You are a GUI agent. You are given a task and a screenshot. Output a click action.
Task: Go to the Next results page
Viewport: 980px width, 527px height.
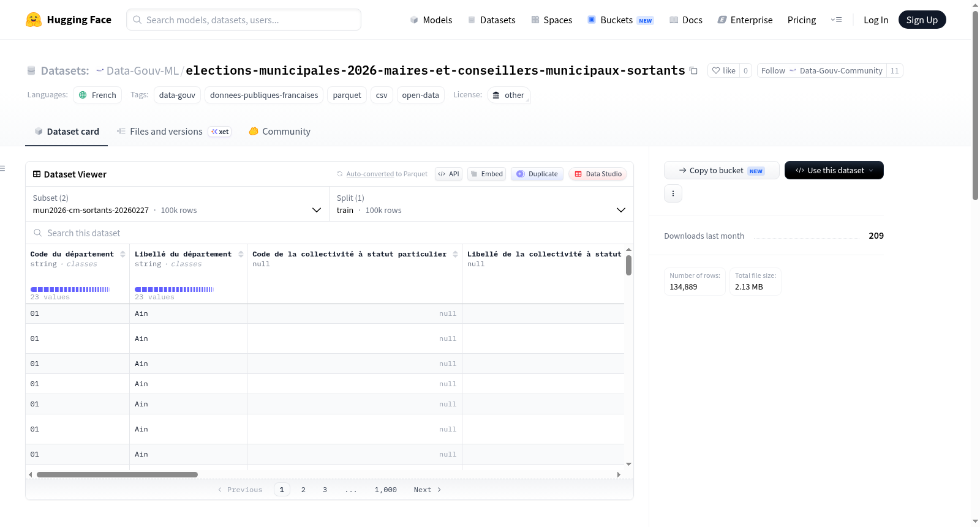[x=428, y=490]
